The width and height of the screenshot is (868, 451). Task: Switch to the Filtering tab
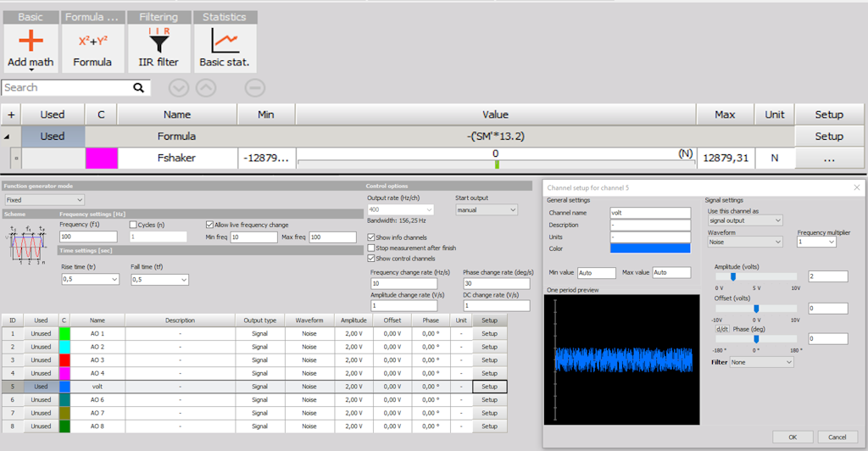(159, 17)
